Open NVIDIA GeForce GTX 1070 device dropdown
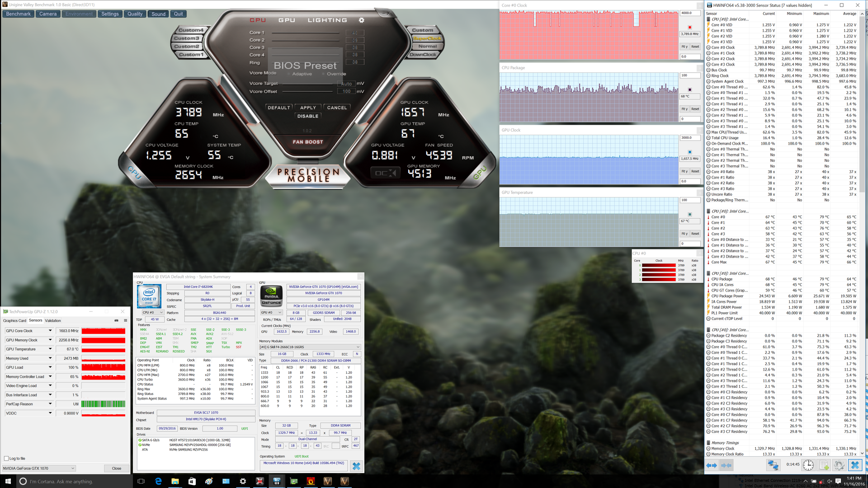This screenshot has height=488, width=868. pyautogui.click(x=39, y=468)
